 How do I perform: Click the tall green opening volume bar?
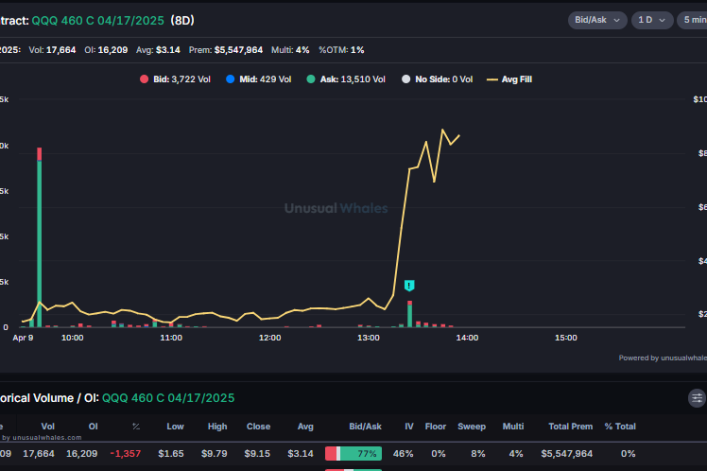click(39, 243)
